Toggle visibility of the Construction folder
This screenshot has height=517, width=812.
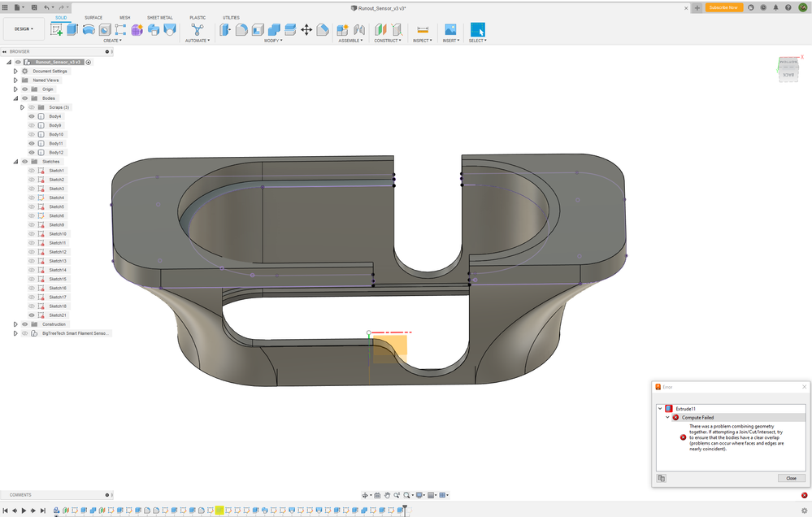click(24, 324)
